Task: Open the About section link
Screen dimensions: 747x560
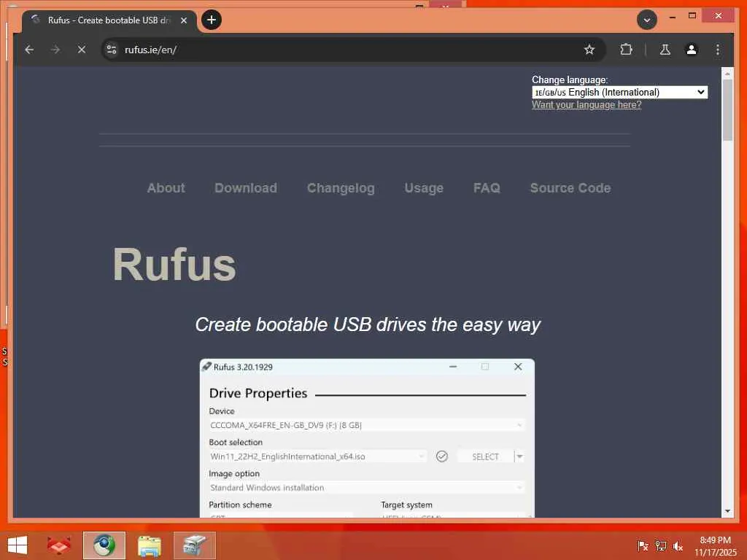Action: tap(166, 188)
